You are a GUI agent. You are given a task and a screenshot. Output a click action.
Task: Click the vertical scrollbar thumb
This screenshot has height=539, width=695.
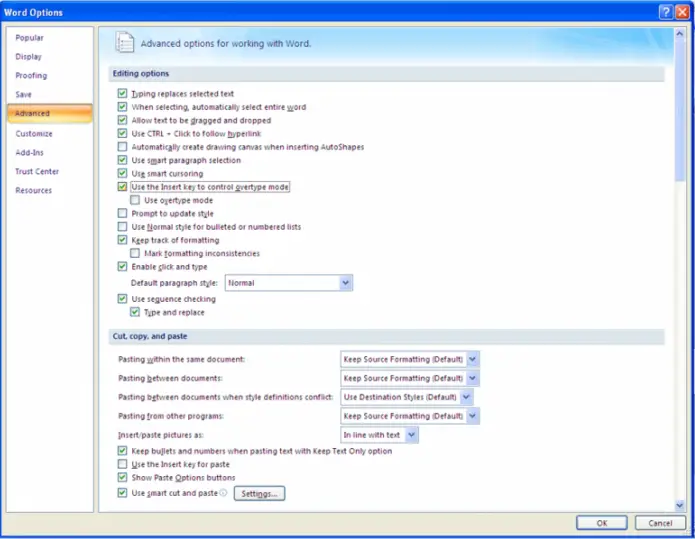[679, 111]
